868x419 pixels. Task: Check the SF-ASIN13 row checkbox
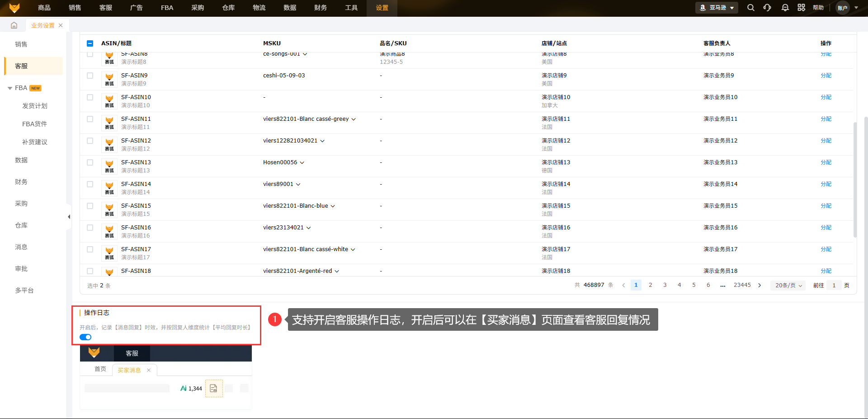tap(90, 162)
